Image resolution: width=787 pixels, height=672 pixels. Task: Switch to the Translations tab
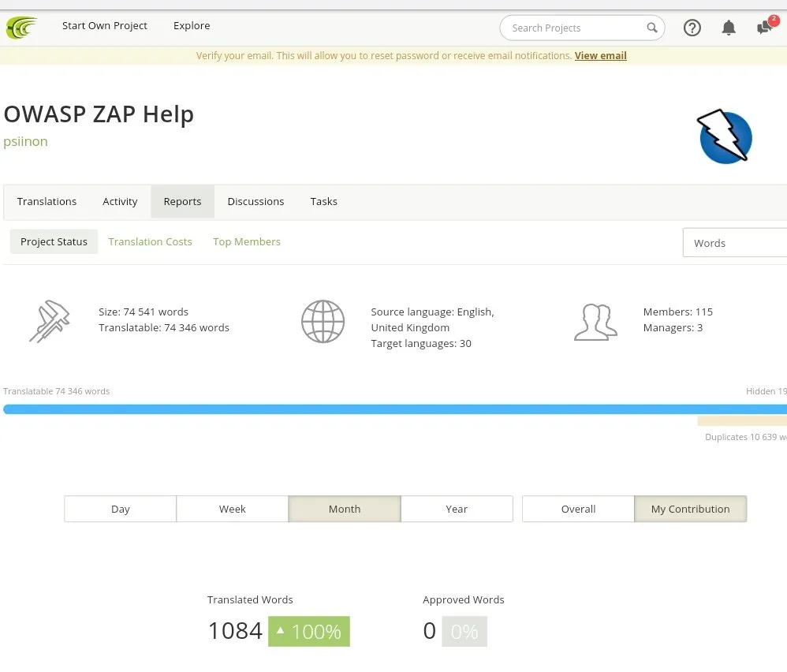[x=47, y=201]
